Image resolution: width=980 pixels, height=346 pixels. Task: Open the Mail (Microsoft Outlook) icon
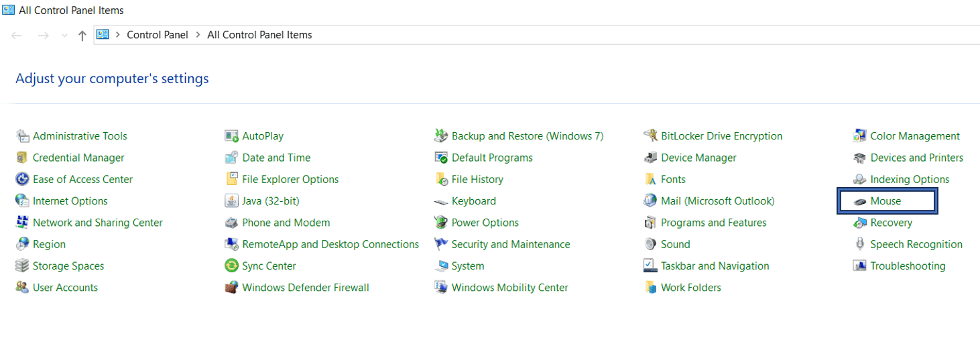pos(650,200)
